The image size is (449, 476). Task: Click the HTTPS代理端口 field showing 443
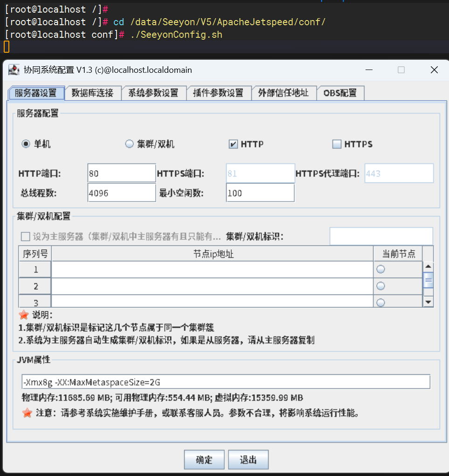tap(399, 173)
